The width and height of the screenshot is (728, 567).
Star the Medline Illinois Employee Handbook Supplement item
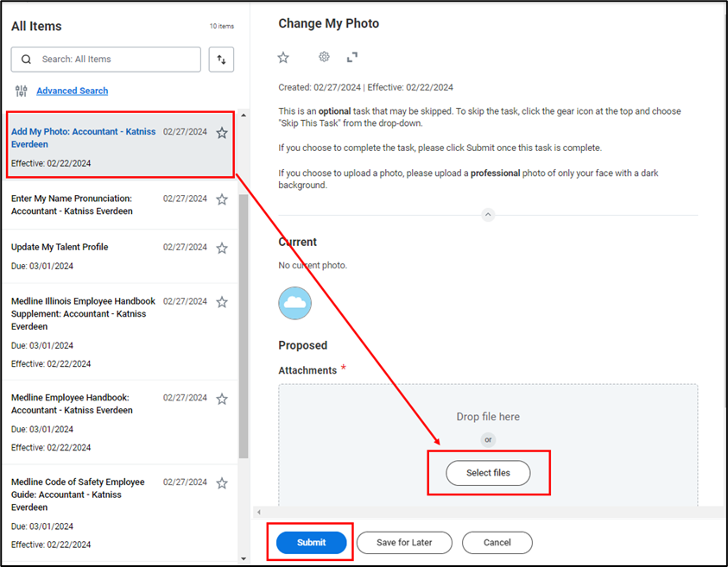222,302
